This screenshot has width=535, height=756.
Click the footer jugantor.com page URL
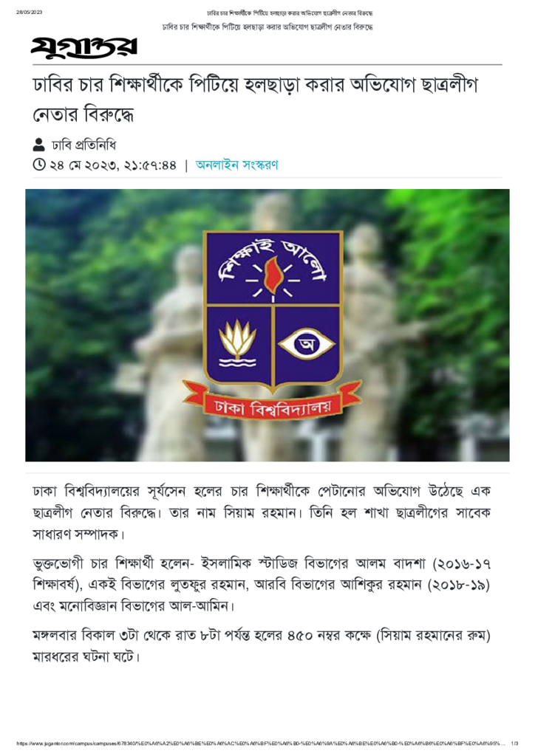261,743
